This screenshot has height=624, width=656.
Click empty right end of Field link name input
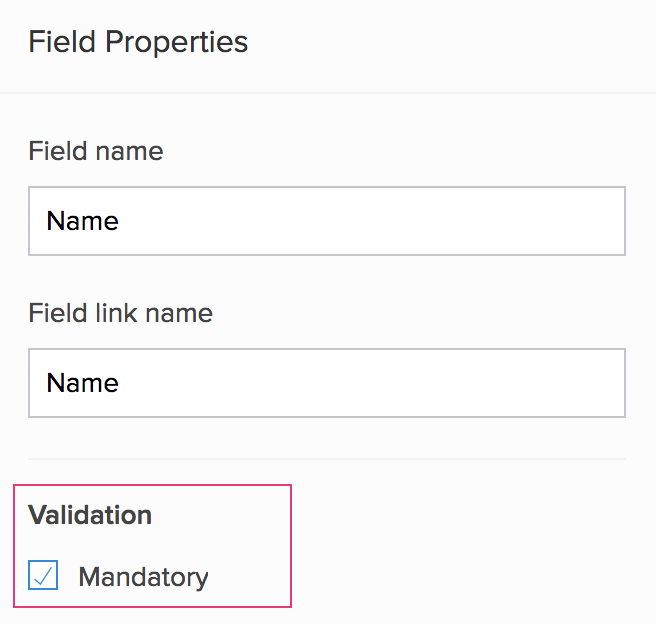(x=560, y=383)
